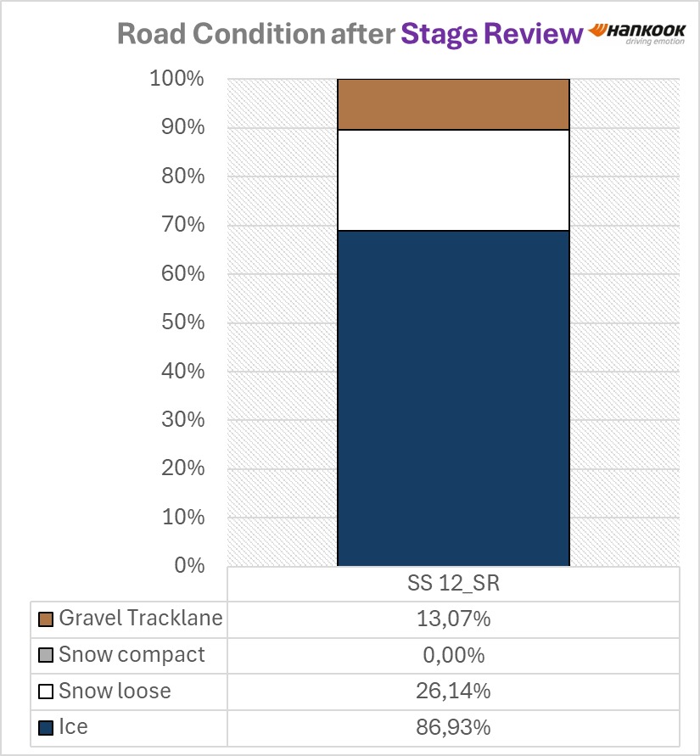The height and width of the screenshot is (756, 700).
Task: Select the Gravel Tracklane legend swatch
Action: click(x=45, y=619)
